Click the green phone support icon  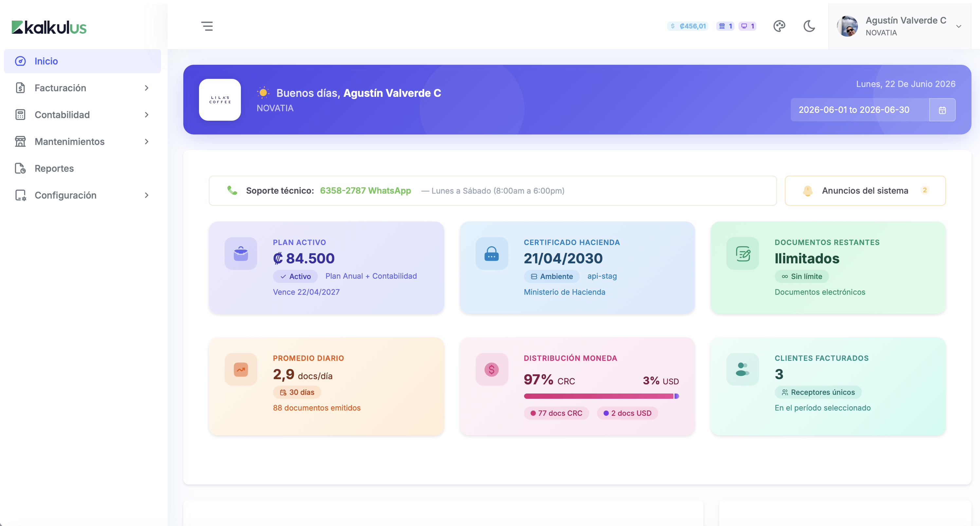click(232, 190)
